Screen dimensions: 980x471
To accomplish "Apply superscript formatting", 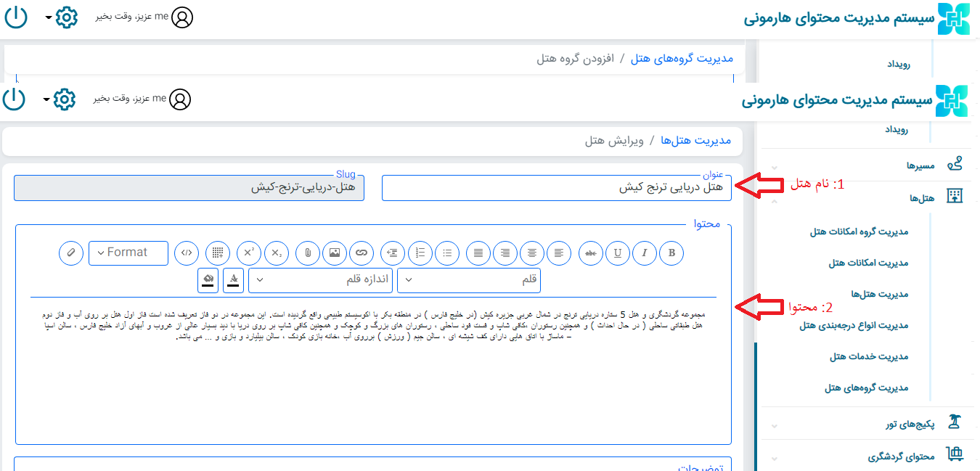I will pyautogui.click(x=248, y=253).
